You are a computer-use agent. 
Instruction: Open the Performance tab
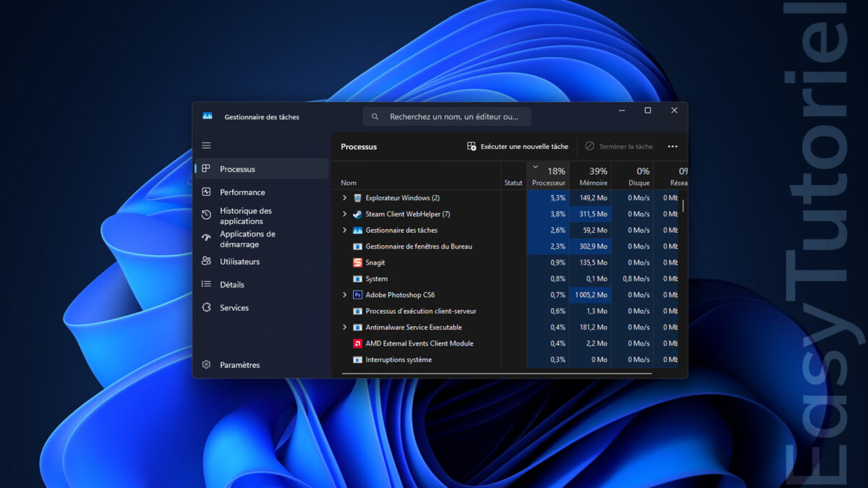point(262,192)
